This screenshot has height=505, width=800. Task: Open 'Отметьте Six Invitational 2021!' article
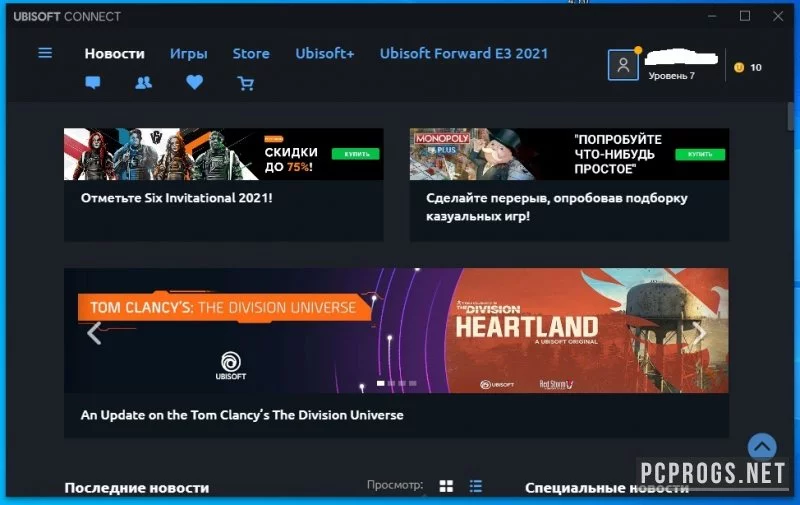tap(177, 198)
